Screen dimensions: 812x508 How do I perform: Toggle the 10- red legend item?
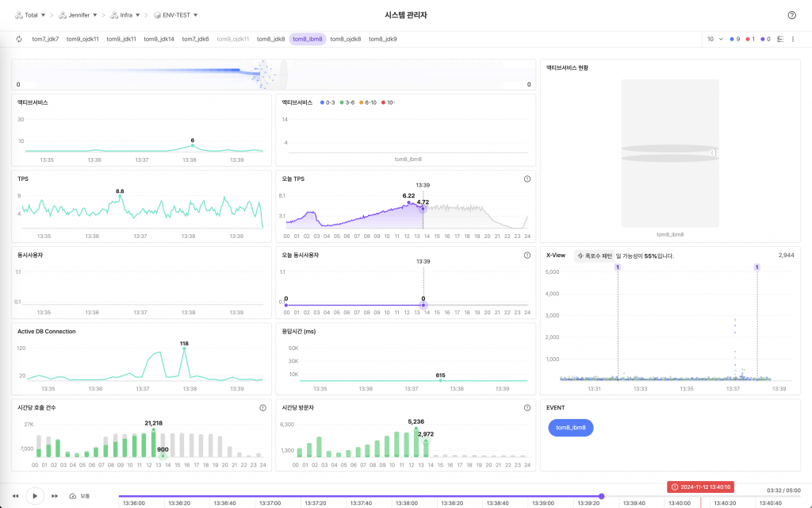click(389, 102)
